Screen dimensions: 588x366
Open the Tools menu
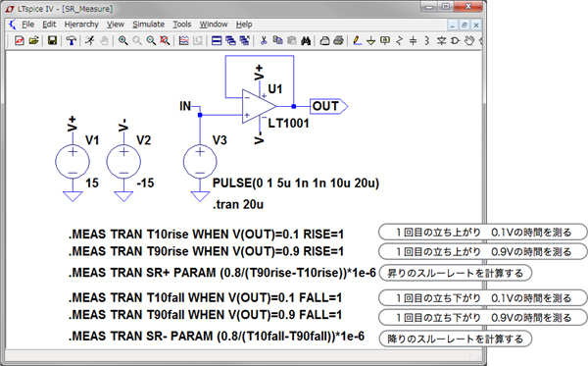[182, 25]
